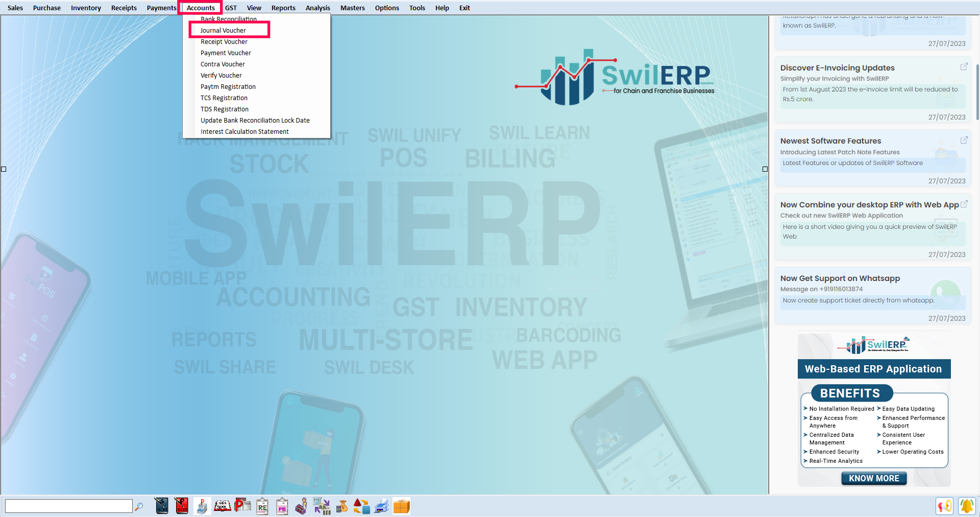Image resolution: width=980 pixels, height=517 pixels.
Task: Open the red Purchase Invoice (P) icon
Action: tap(182, 506)
